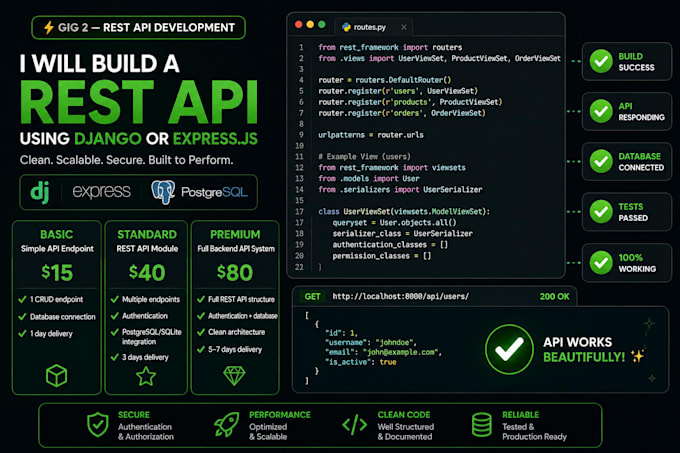Click the checkmark next to Multiple endpoints
680x453 pixels.
point(114,300)
